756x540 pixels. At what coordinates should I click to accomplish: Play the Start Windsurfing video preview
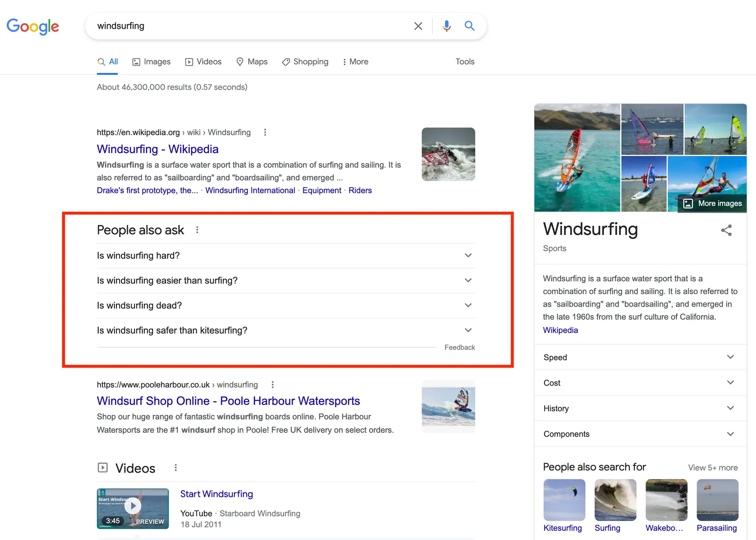[133, 508]
